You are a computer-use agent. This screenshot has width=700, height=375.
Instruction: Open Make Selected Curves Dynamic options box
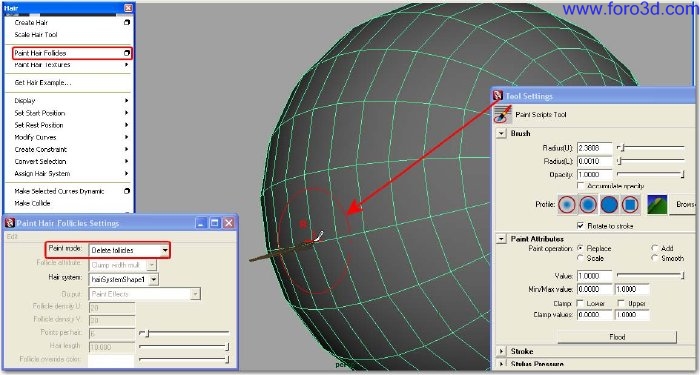(127, 191)
